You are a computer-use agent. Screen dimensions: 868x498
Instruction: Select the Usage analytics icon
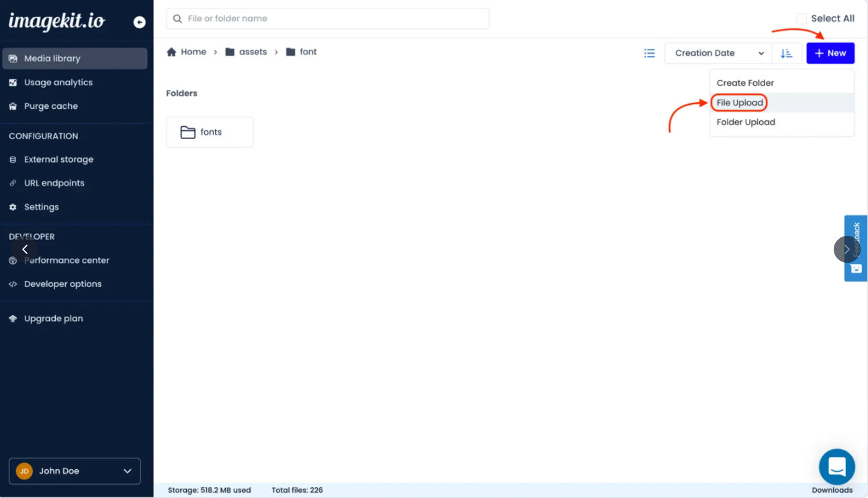[14, 82]
